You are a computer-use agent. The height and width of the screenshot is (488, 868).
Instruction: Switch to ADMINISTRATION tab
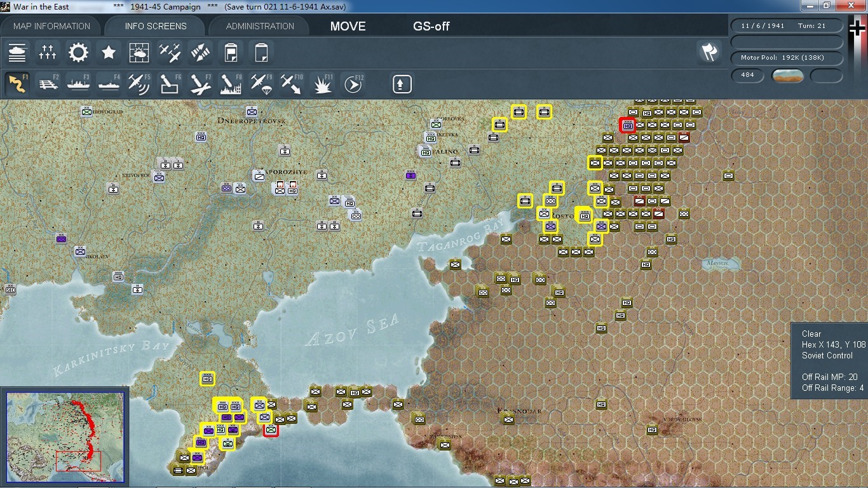pyautogui.click(x=260, y=26)
